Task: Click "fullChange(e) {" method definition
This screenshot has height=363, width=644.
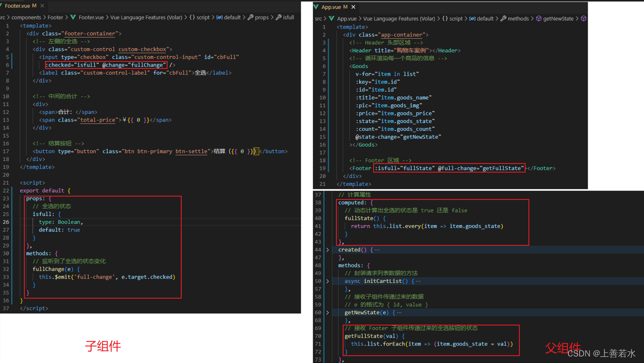Action: [56, 269]
